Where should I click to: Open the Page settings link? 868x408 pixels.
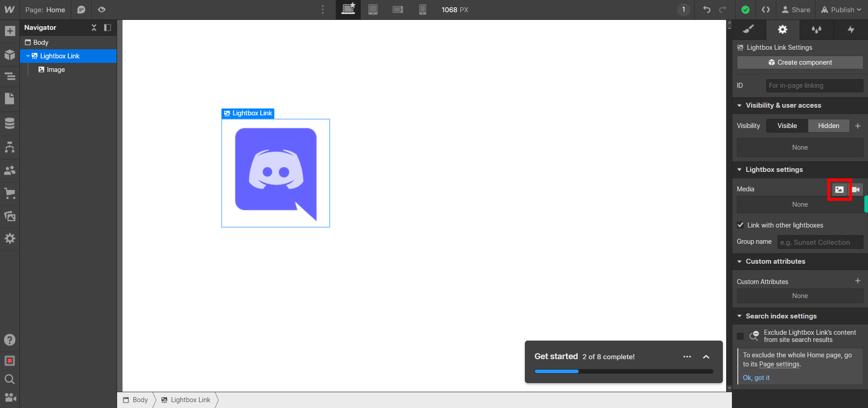[779, 364]
